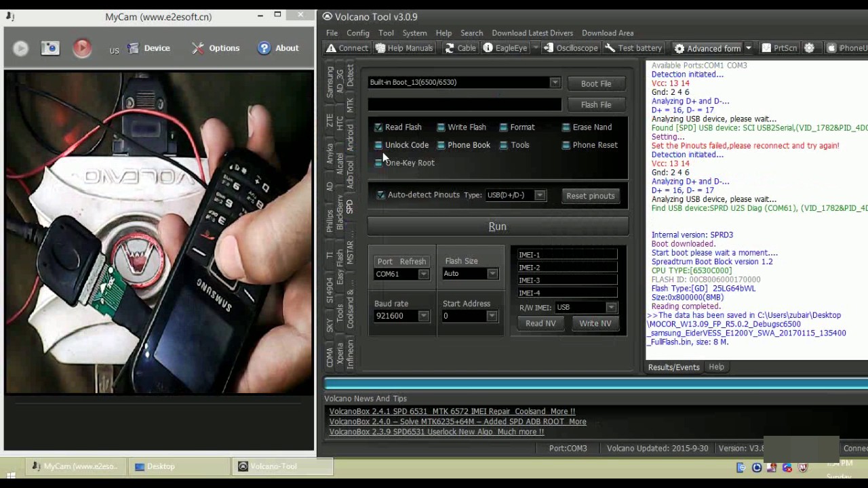Open the Port COM61 dropdown
This screenshot has height=488, width=868.
tap(423, 274)
